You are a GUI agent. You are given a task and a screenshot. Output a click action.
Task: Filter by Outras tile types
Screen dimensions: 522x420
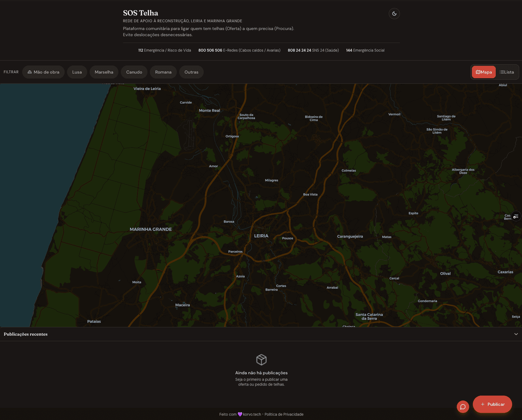[x=191, y=72]
